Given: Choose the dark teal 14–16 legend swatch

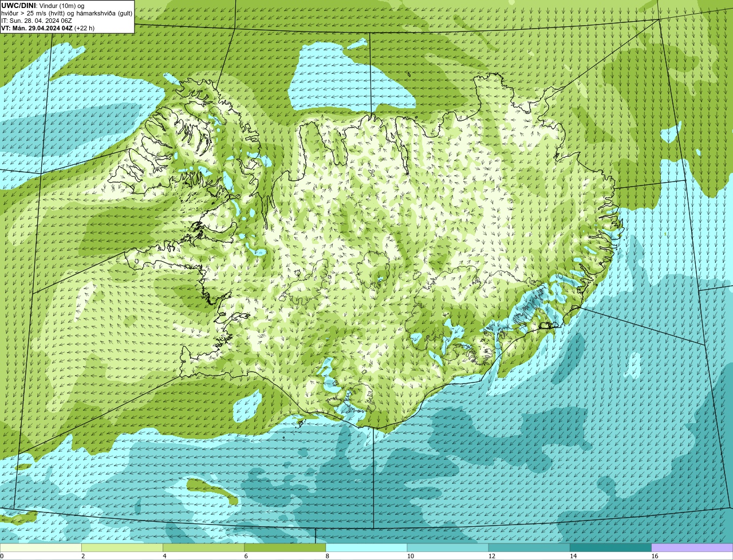Looking at the screenshot, I should click(610, 547).
